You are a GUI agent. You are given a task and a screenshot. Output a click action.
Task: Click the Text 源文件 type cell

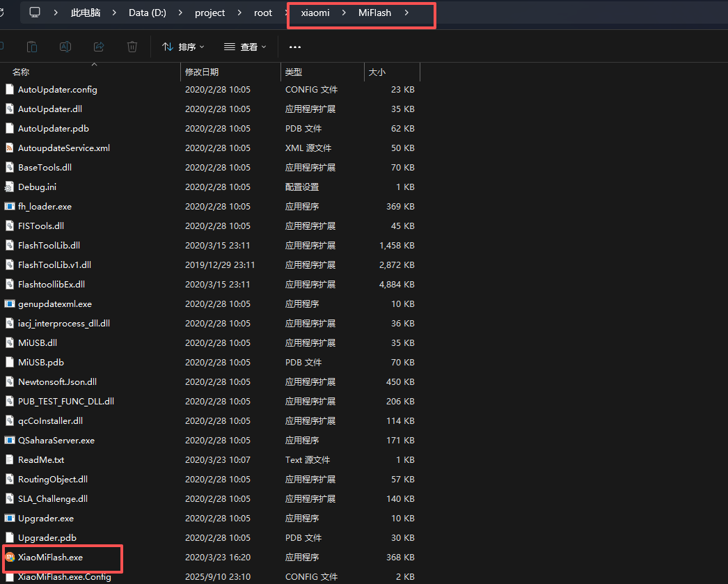tap(308, 460)
